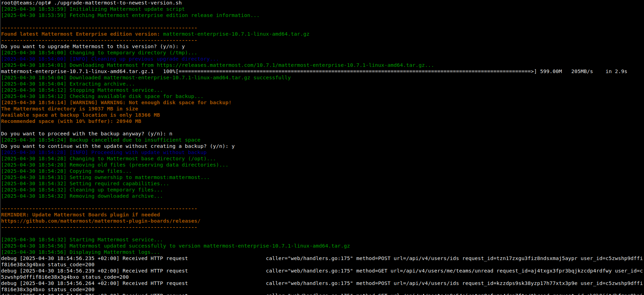The height and width of the screenshot is (295, 644).
Task: Click request_id=kzzdps9sk38yzp17h77xtx3p9e in the debug log
Action: pyautogui.click(x=520, y=283)
